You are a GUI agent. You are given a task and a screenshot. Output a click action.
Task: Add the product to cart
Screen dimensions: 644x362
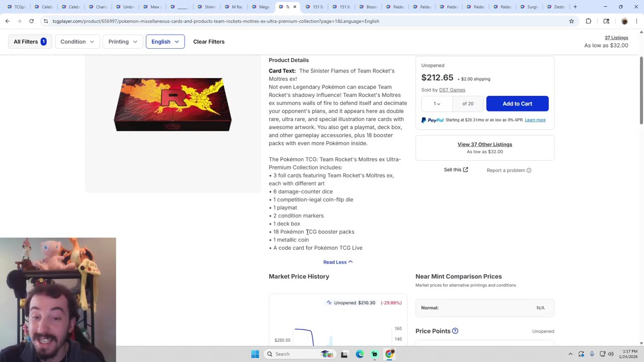coord(517,104)
